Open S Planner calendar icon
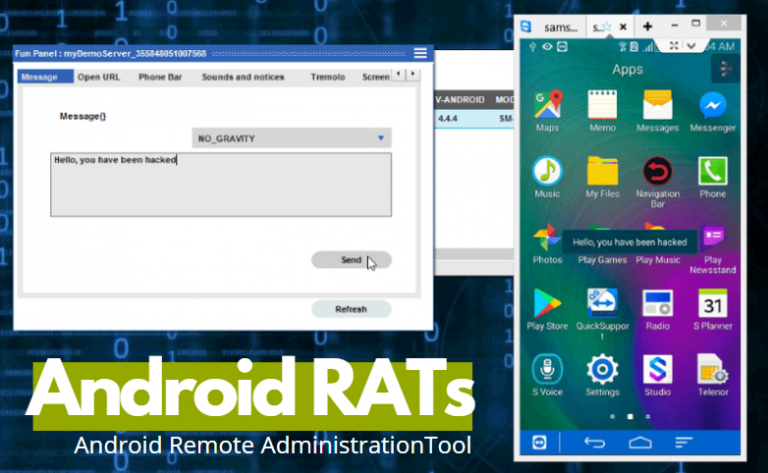 713,303
